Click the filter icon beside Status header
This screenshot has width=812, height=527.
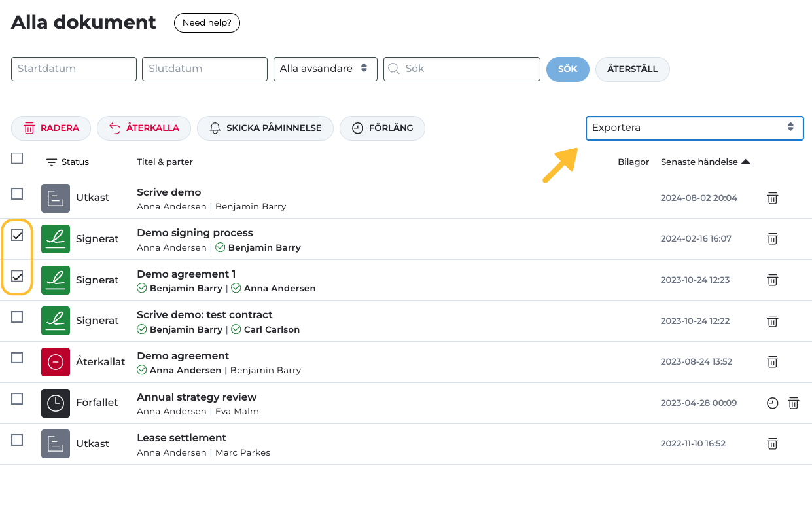click(x=52, y=162)
